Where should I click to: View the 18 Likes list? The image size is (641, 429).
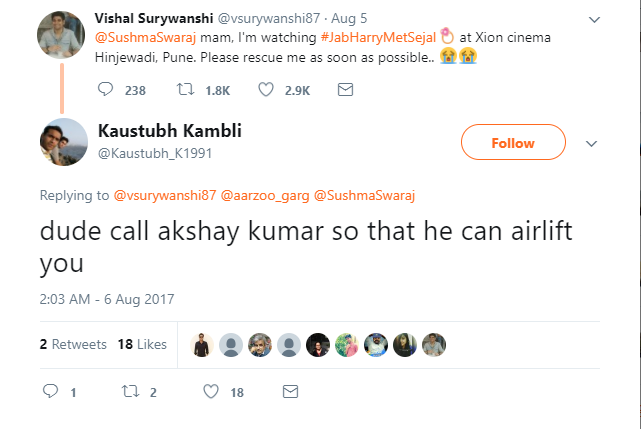pos(142,344)
